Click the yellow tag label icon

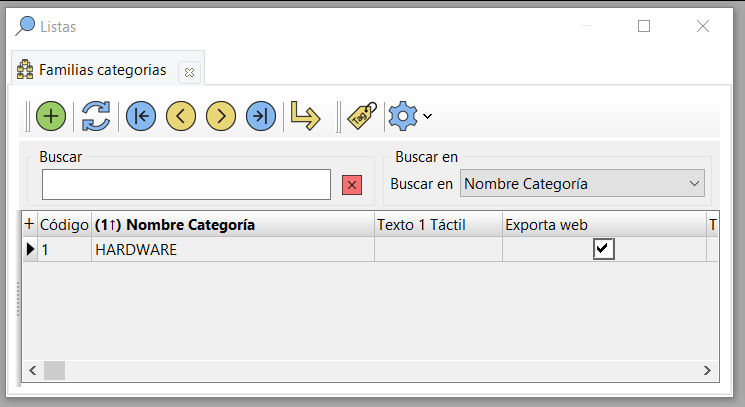362,116
